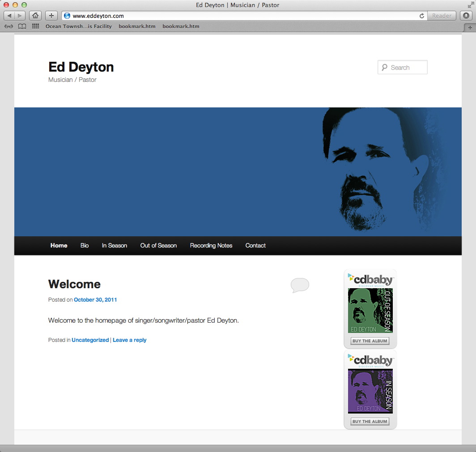Click the Out of Season album cover
476x452 pixels.
(370, 311)
